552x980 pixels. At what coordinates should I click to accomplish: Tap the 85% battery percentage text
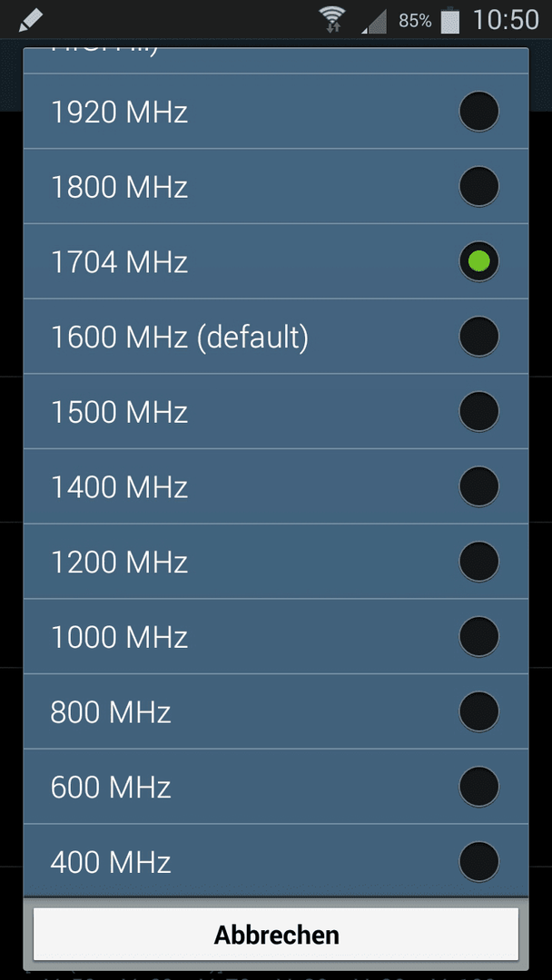pyautogui.click(x=415, y=21)
